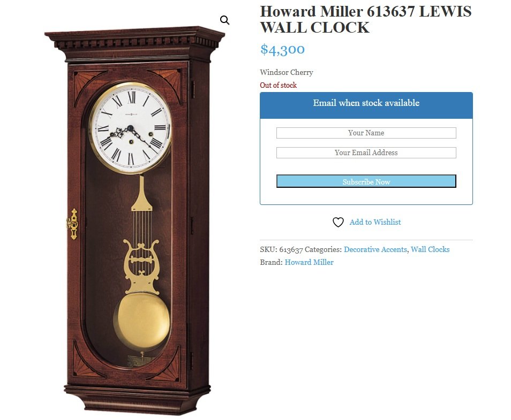This screenshot has width=511, height=420.
Task: Click the Subscribe Now button
Action: pyautogui.click(x=366, y=181)
